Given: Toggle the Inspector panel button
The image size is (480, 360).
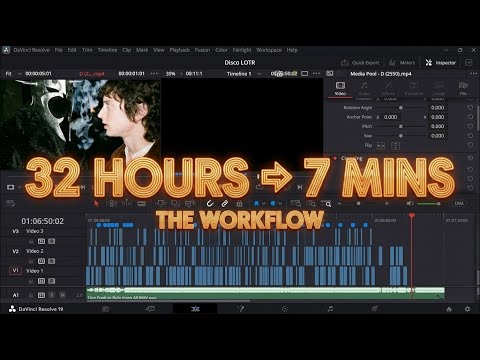Looking at the screenshot, I should (441, 63).
